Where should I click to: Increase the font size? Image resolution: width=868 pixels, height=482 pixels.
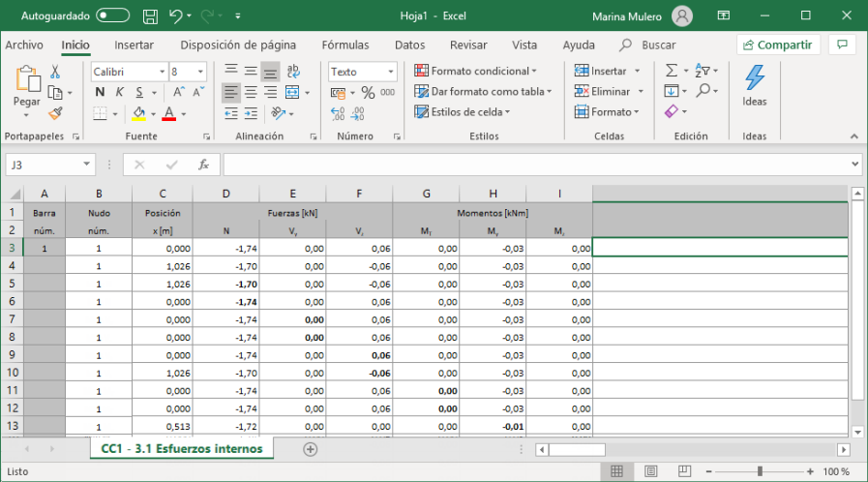(179, 92)
